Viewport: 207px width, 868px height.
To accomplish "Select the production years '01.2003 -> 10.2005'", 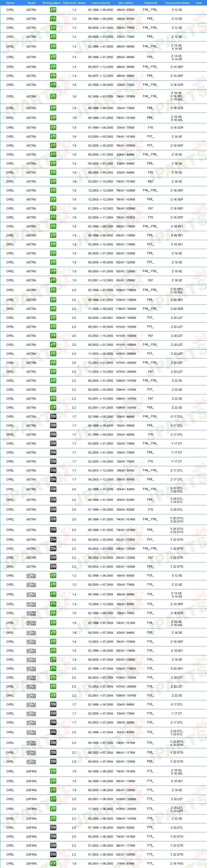I will [101, 208].
